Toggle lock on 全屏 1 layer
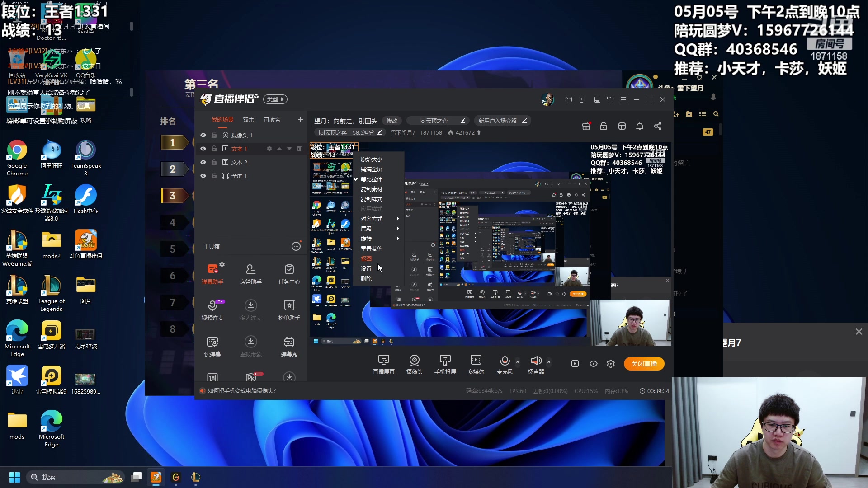 pyautogui.click(x=214, y=176)
